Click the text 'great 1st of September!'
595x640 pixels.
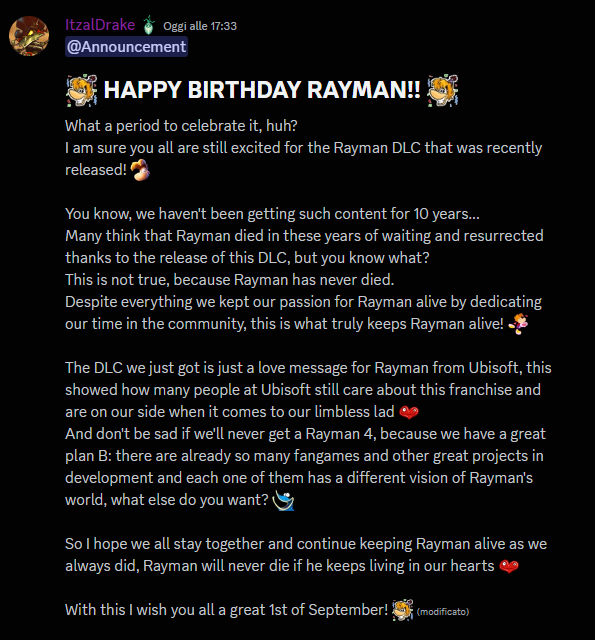coord(309,610)
